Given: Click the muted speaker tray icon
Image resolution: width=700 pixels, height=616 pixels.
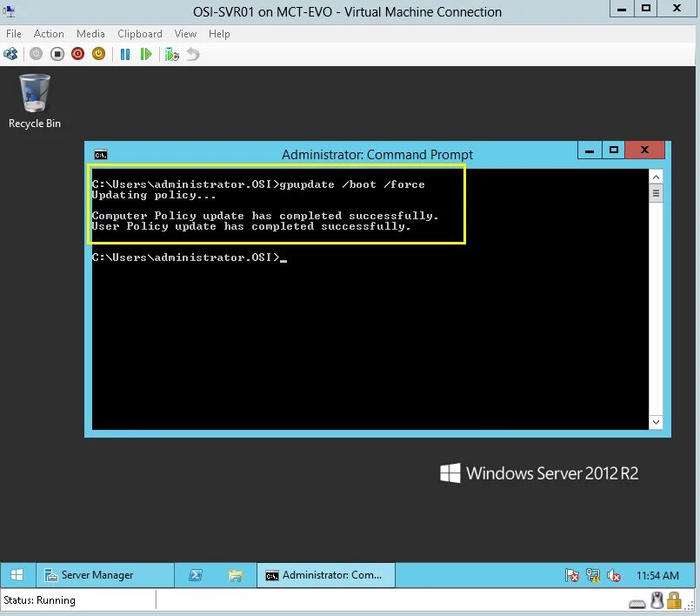Looking at the screenshot, I should [614, 575].
